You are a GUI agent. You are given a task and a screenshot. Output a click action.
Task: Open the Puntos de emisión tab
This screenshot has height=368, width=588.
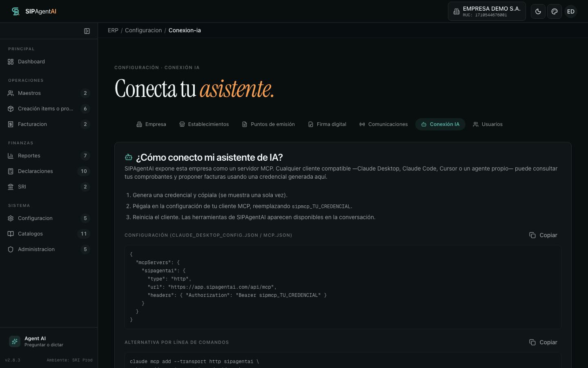pos(268,124)
